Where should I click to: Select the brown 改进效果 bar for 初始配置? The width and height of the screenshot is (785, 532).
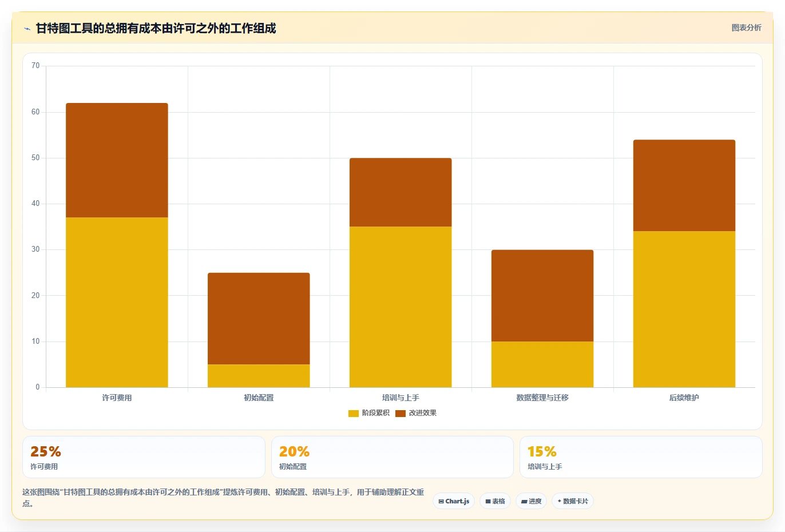click(x=259, y=319)
